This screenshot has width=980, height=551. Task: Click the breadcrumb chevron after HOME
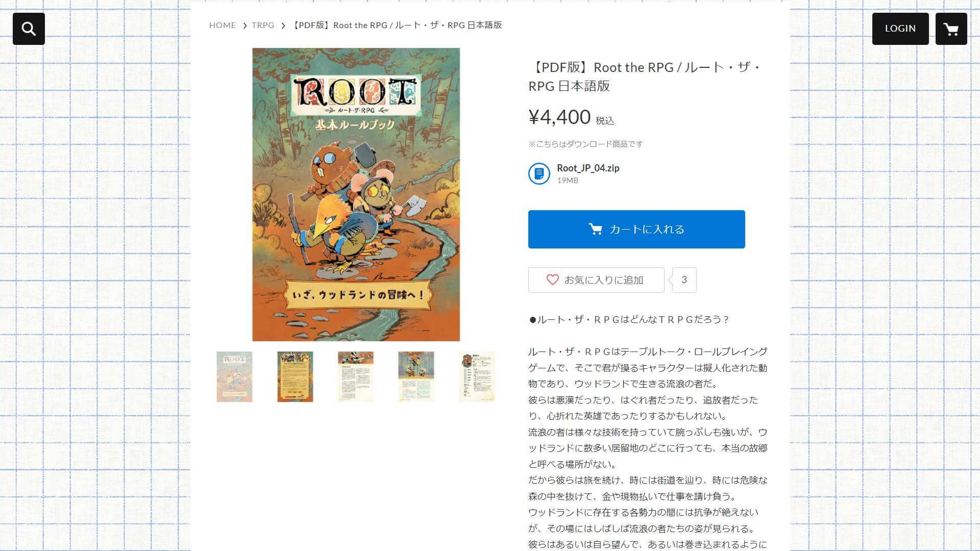pos(244,26)
